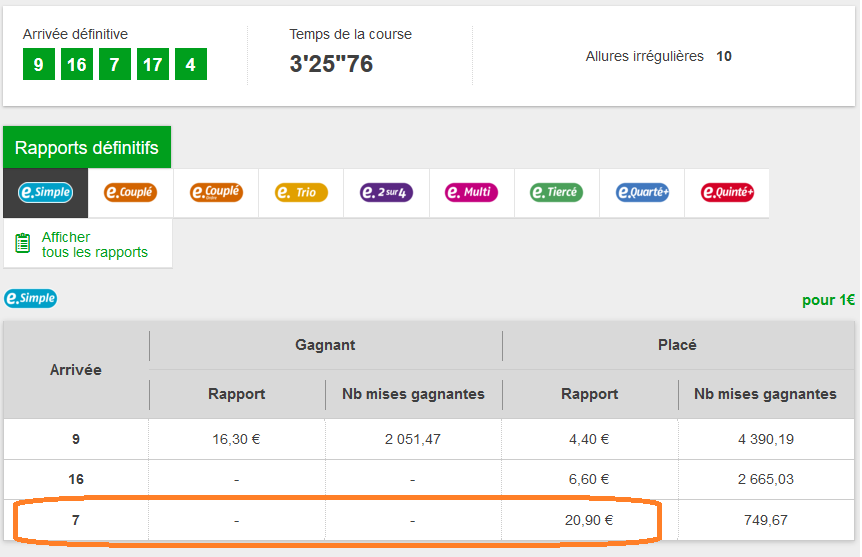
Task: Switch to the green e.Tiercé tab
Action: point(556,192)
